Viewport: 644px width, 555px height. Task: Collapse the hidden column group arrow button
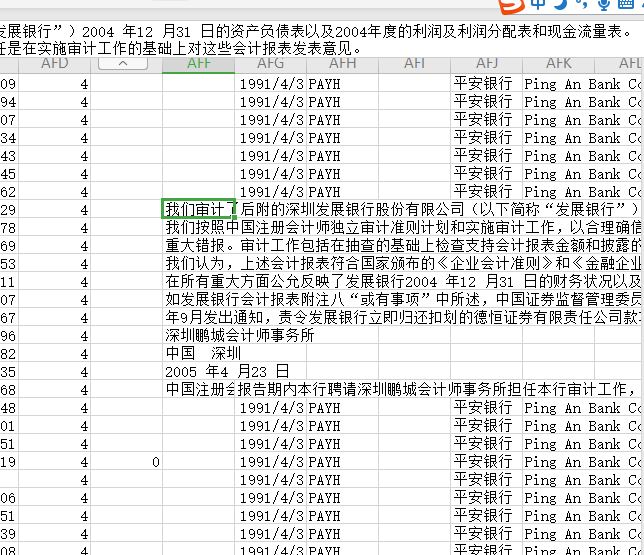coord(123,63)
